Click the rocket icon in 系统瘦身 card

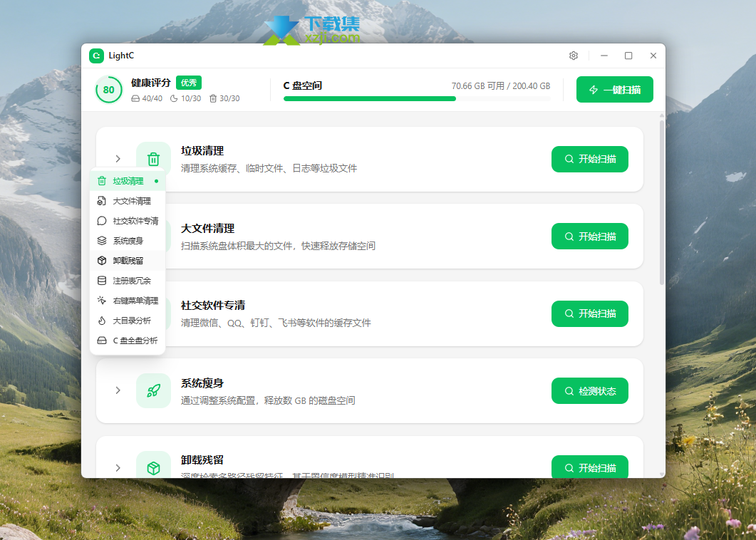(153, 390)
